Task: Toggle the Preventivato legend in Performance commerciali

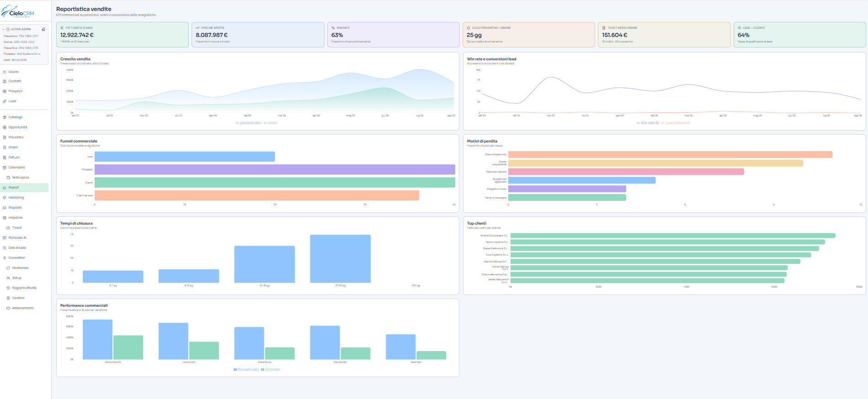Action: click(x=246, y=369)
